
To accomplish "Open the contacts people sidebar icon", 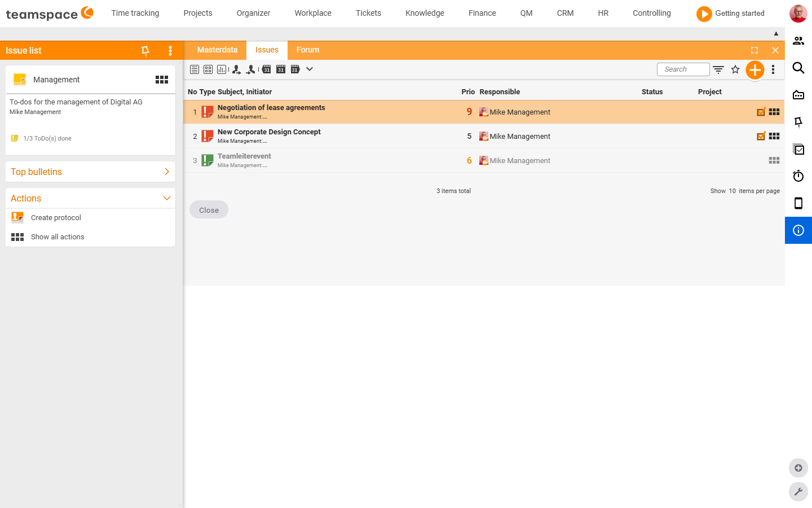I will click(x=798, y=41).
